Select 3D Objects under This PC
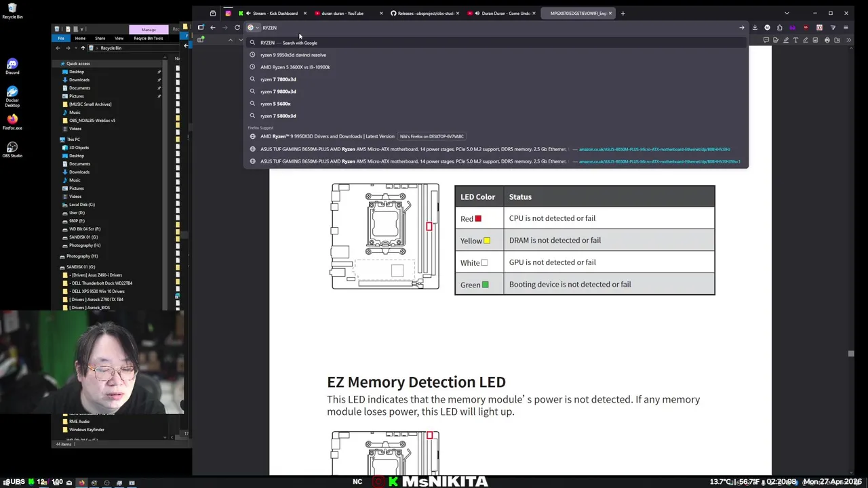The image size is (868, 488). 79,148
